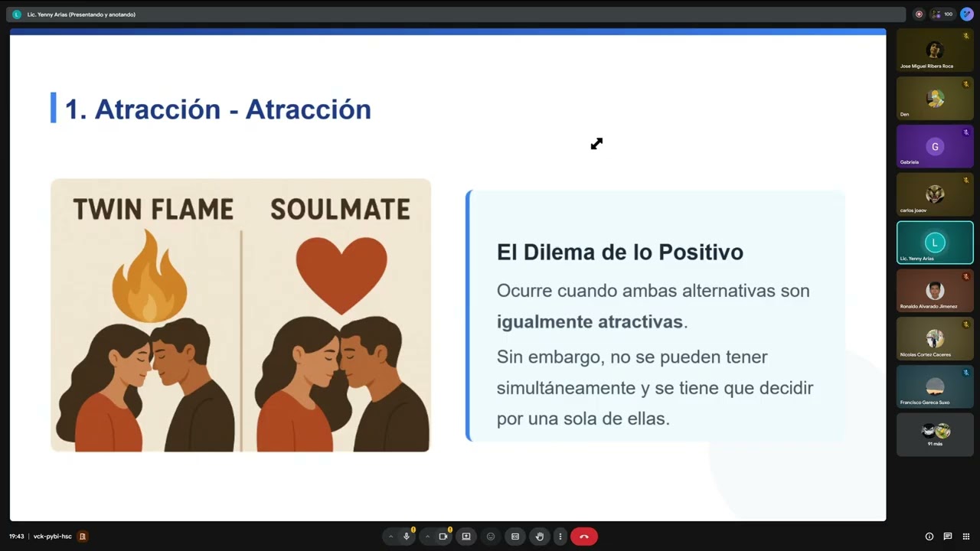Click meeting code vck-pybi-hsc
Screen dimensions: 980x551
click(x=53, y=536)
